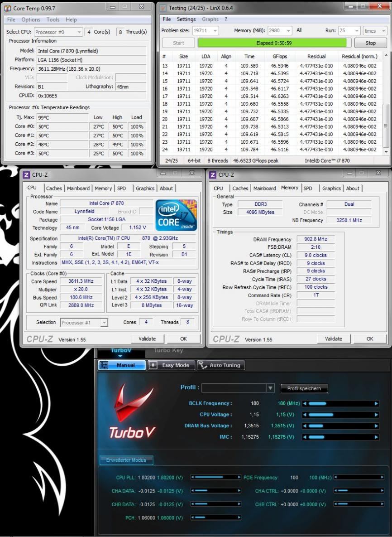Click the Auto Tuning wrench icon
392x537 pixels.
click(202, 365)
